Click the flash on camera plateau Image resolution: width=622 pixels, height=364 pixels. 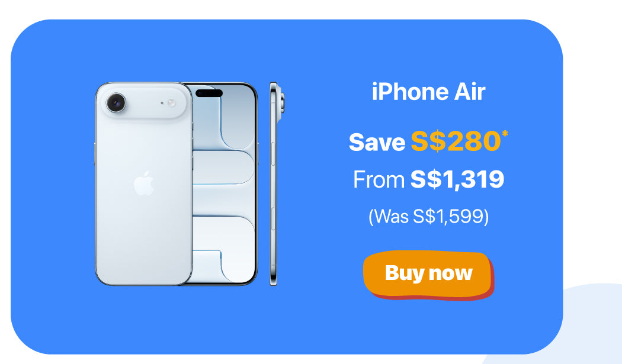click(x=171, y=103)
